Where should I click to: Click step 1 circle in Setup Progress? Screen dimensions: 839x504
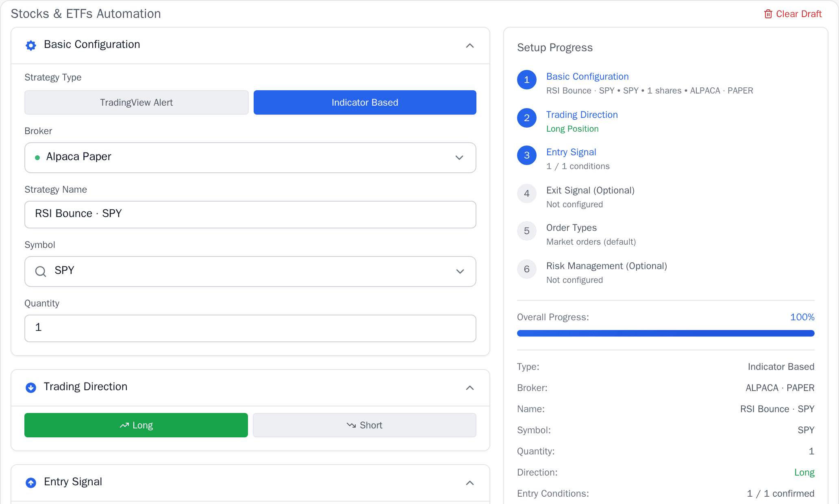pyautogui.click(x=527, y=80)
